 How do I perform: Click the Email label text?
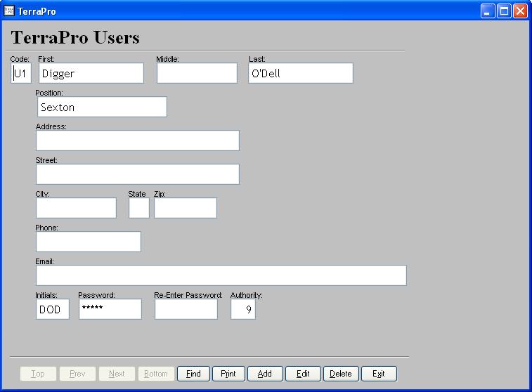[45, 261]
